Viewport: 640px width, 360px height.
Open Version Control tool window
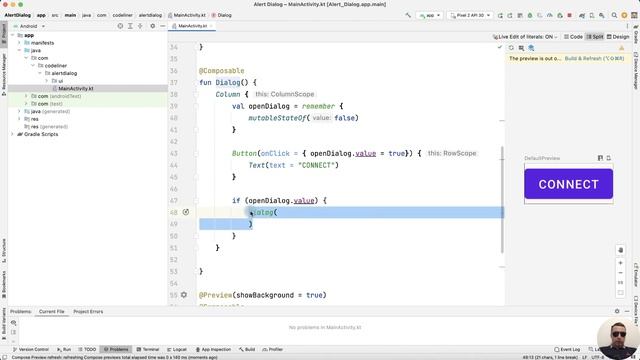coord(31,349)
